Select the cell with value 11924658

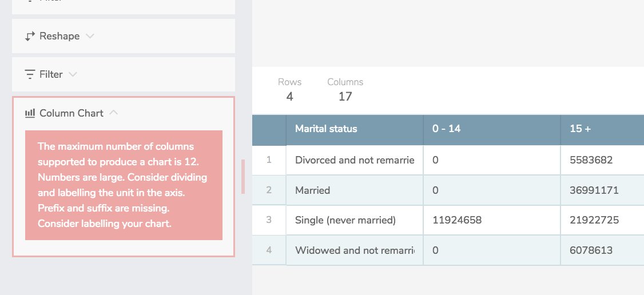(456, 220)
